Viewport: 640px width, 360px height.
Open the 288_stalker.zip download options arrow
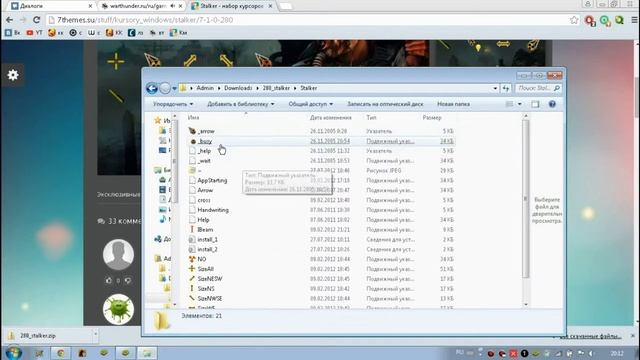pos(96,335)
